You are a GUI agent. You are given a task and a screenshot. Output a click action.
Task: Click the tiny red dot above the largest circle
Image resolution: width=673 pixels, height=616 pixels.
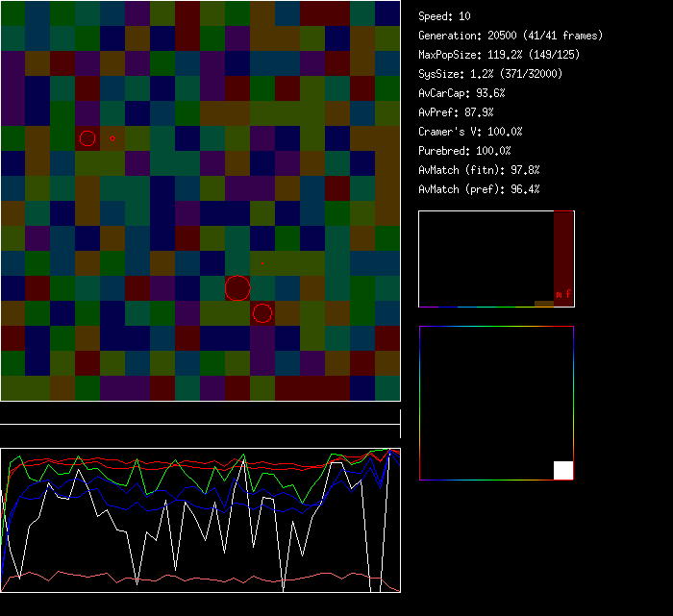[262, 263]
